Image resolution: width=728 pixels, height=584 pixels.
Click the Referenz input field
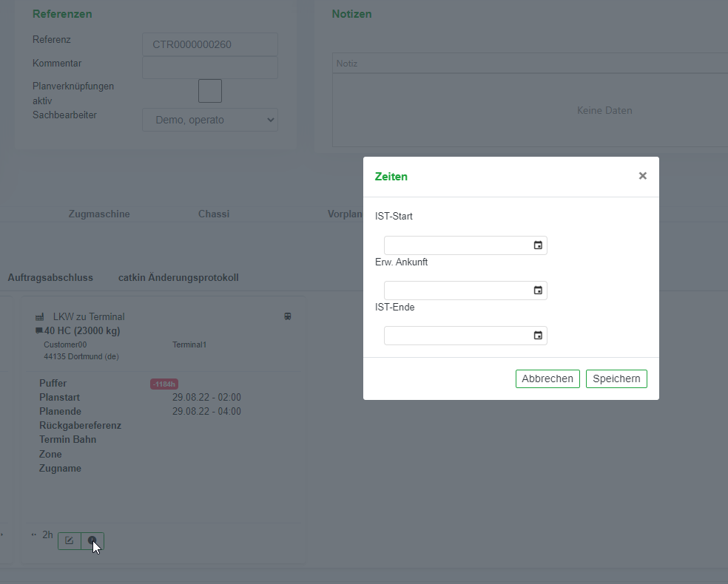[210, 44]
